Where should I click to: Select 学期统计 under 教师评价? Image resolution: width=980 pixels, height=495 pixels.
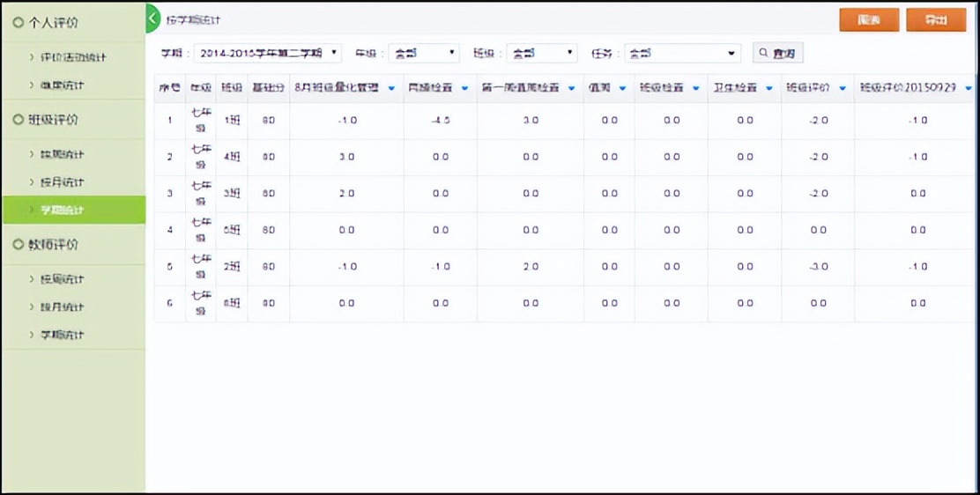(x=63, y=335)
